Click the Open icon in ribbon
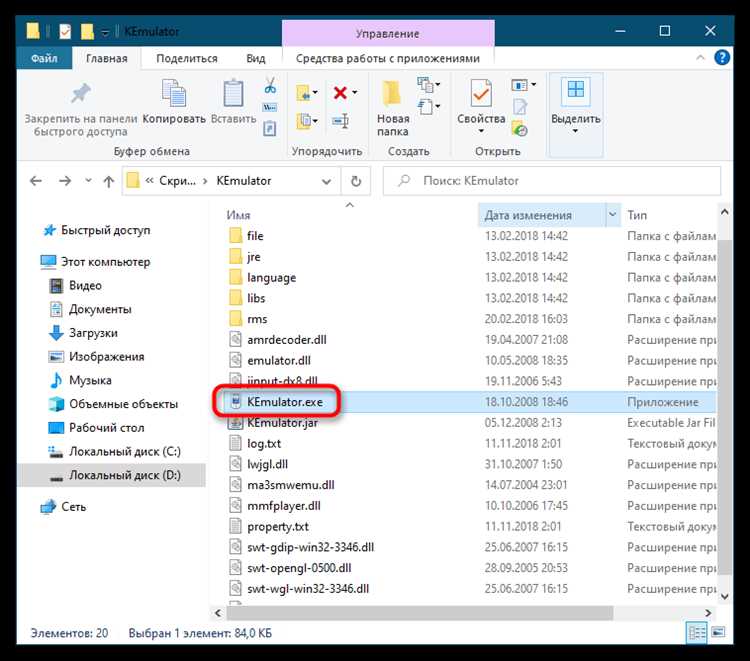 coord(519,85)
